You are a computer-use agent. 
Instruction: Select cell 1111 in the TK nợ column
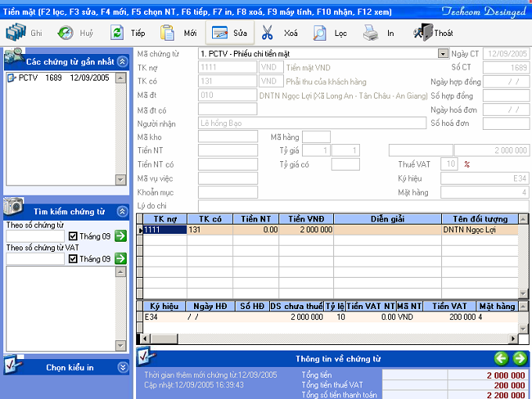tap(165, 230)
